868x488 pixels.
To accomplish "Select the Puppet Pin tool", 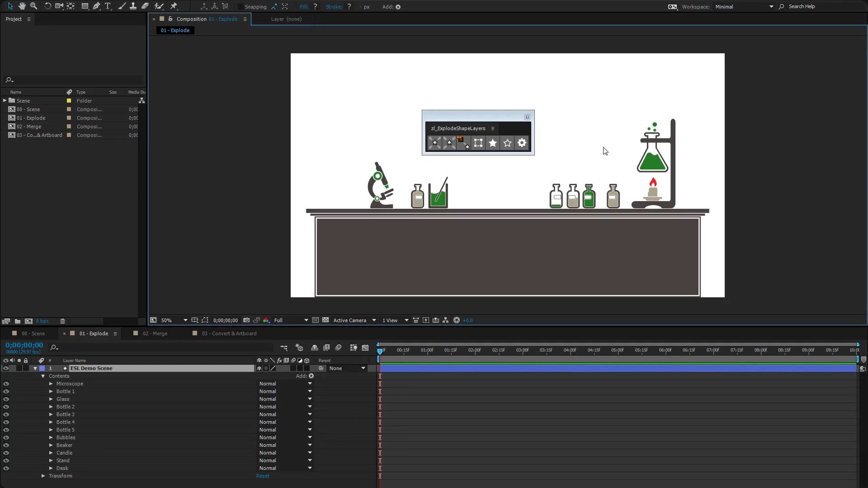I will pos(174,6).
